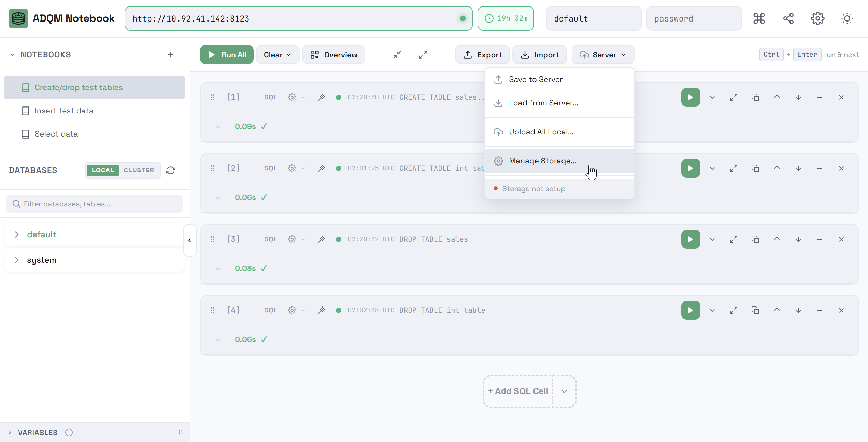Click Storage not setup status text
Image resolution: width=868 pixels, height=442 pixels.
tap(533, 189)
